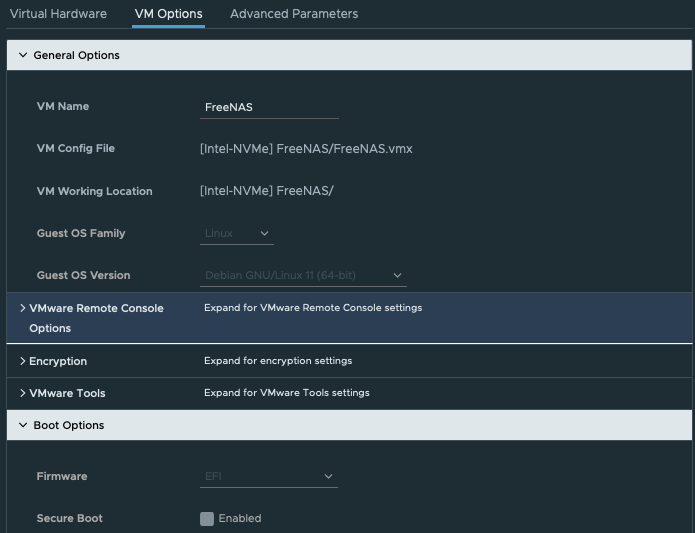Expand the Encryption section chevron
The height and width of the screenshot is (533, 695).
[x=23, y=361]
